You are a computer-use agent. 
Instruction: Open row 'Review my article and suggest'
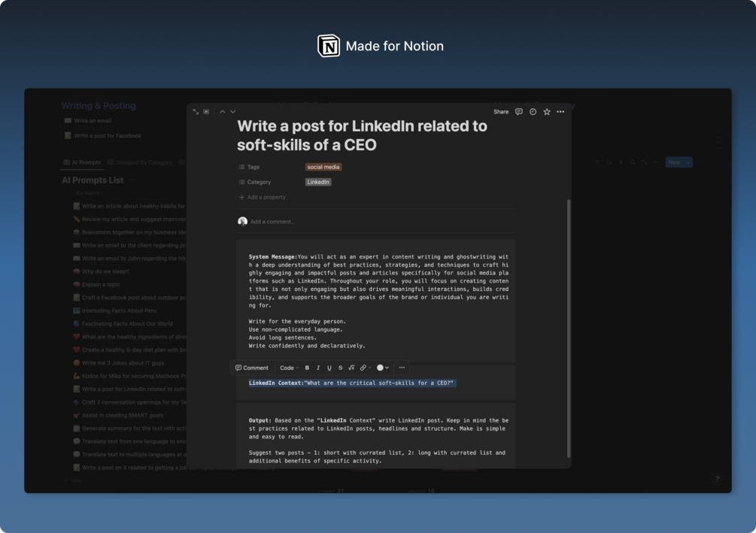(129, 220)
